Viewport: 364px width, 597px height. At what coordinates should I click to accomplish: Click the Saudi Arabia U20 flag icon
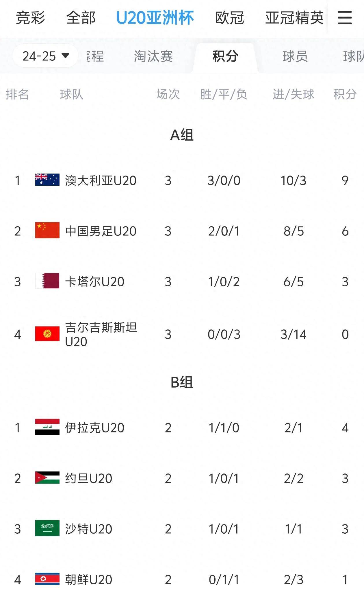click(x=47, y=528)
